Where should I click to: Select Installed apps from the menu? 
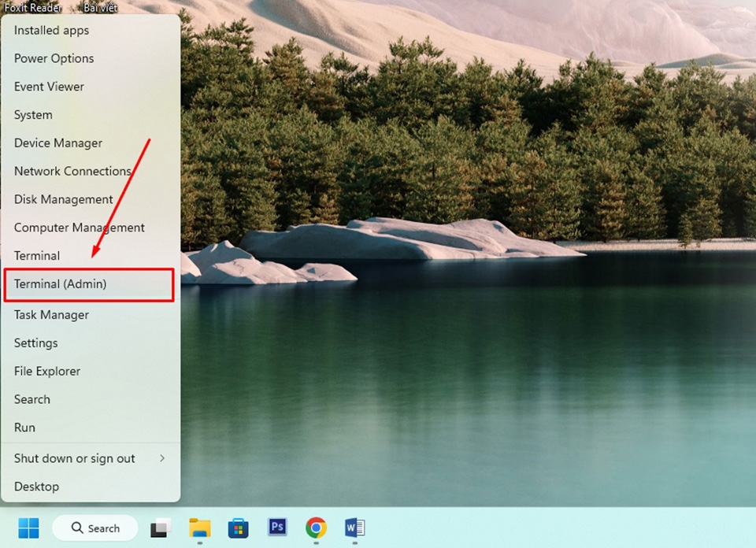[x=51, y=30]
